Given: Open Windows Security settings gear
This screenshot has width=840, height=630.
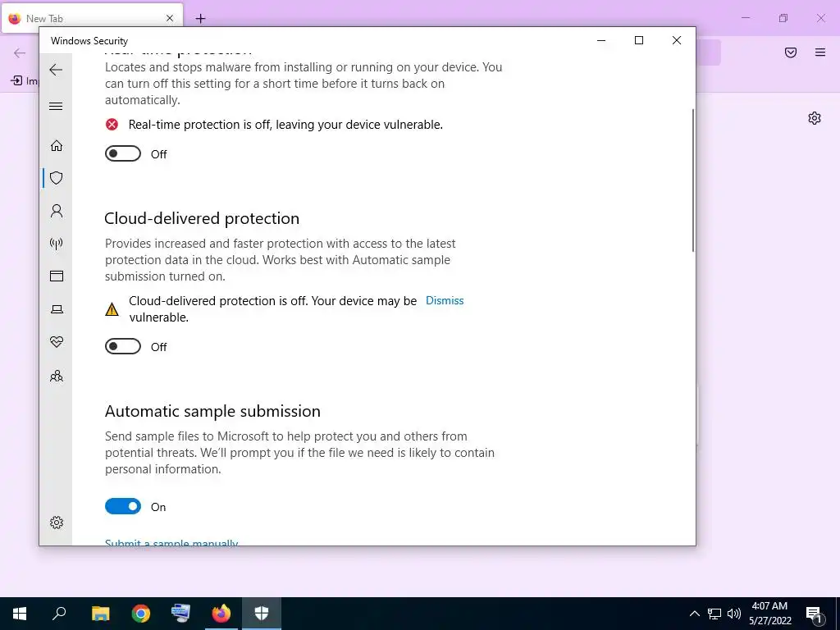Looking at the screenshot, I should click(57, 523).
